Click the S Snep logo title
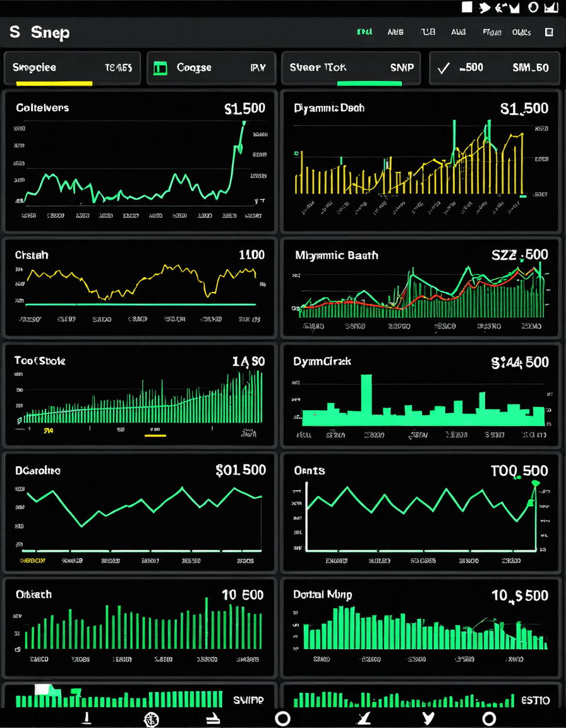Viewport: 566px width, 728px height. point(39,32)
